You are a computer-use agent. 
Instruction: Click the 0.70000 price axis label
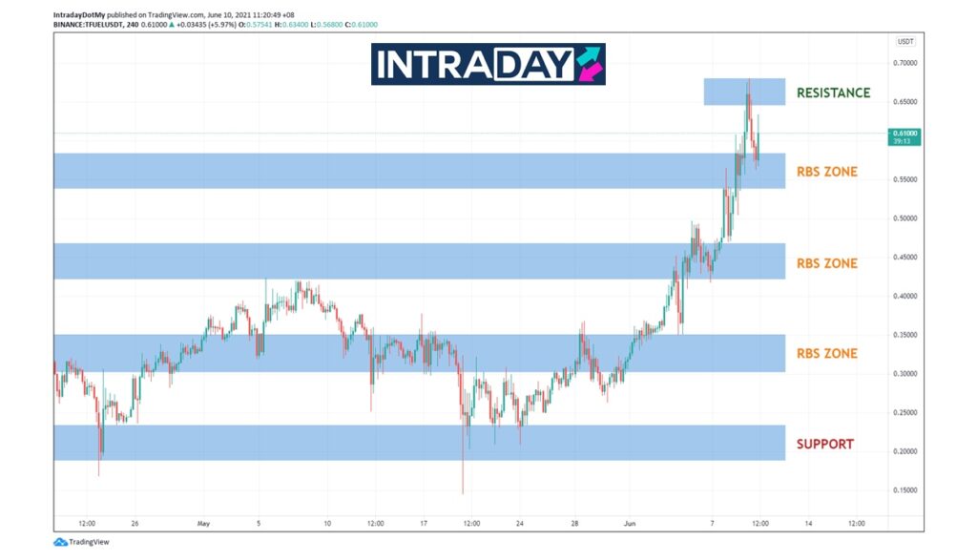tap(904, 62)
